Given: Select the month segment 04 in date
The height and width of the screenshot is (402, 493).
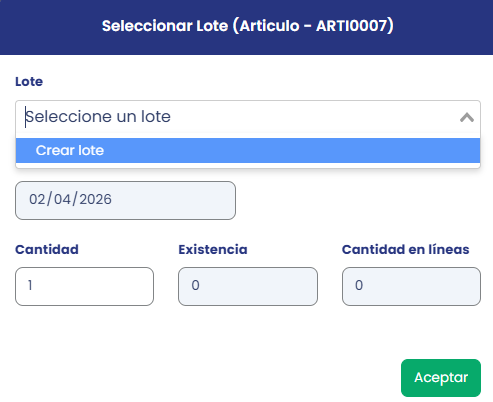Looking at the screenshot, I should 62,199.
